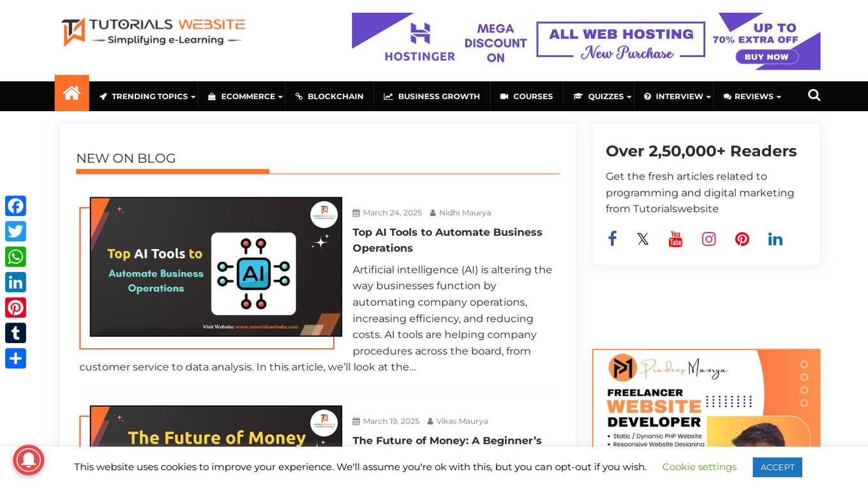Go to home via orange house icon
The height and width of the screenshot is (488, 868).
[x=71, y=93]
